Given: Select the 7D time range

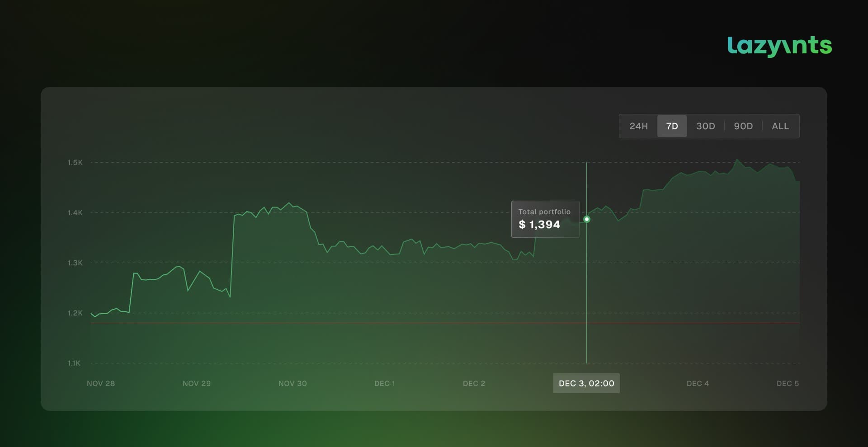Looking at the screenshot, I should point(672,126).
